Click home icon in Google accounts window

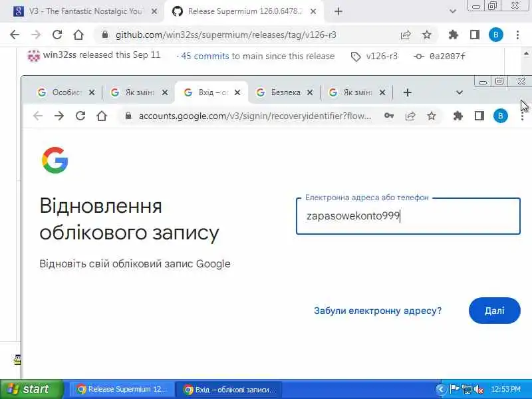click(x=102, y=116)
